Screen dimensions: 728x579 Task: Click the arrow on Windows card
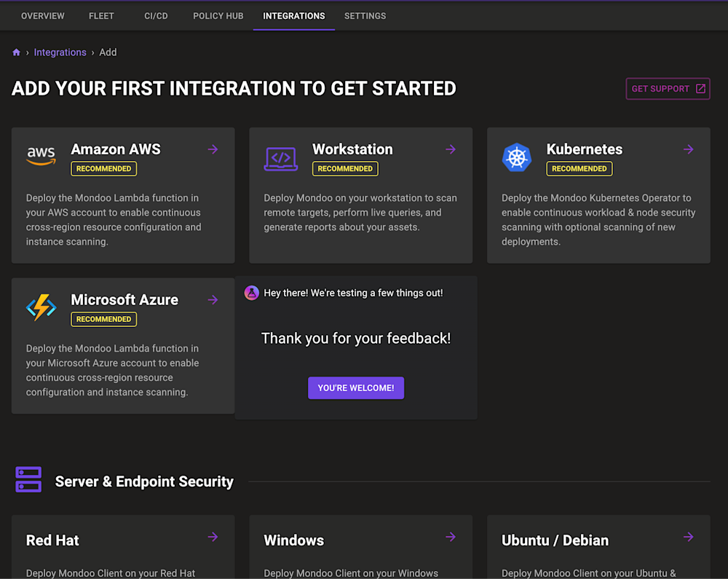click(451, 537)
